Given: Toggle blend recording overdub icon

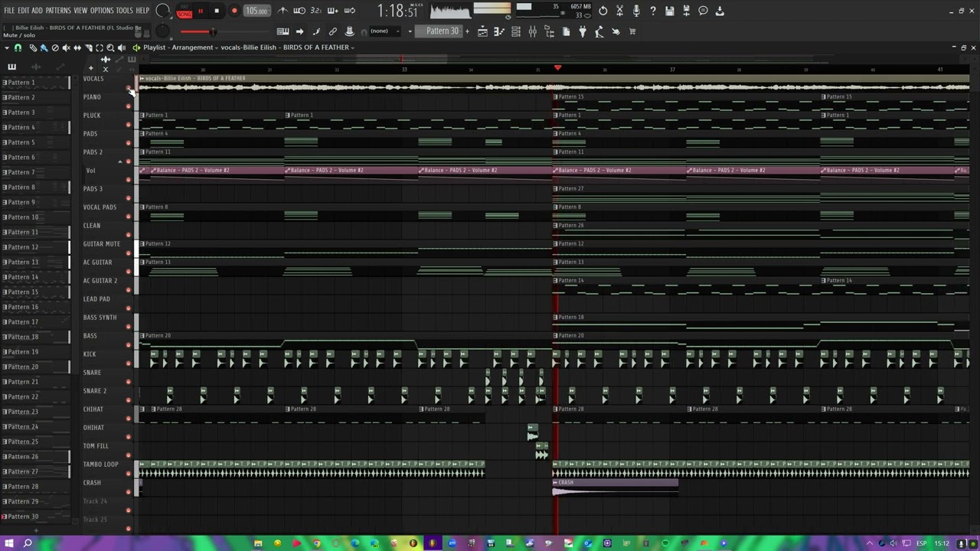Looking at the screenshot, I should point(333,11).
